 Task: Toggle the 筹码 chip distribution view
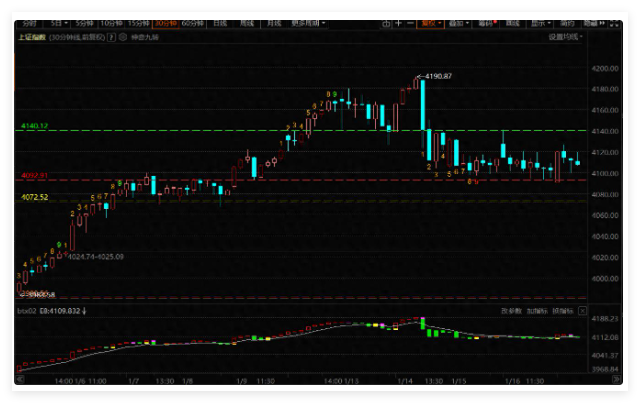click(485, 21)
